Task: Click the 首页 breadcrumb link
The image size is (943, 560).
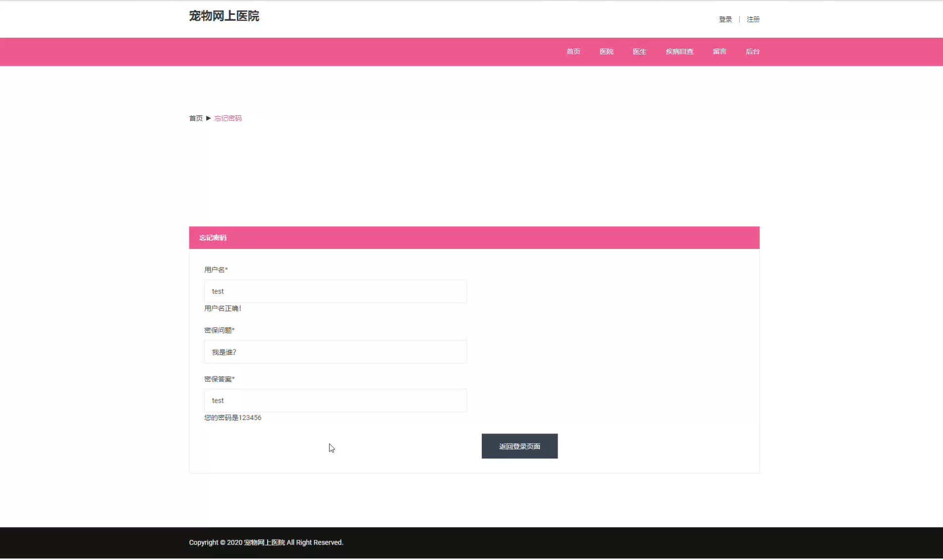Action: click(196, 118)
